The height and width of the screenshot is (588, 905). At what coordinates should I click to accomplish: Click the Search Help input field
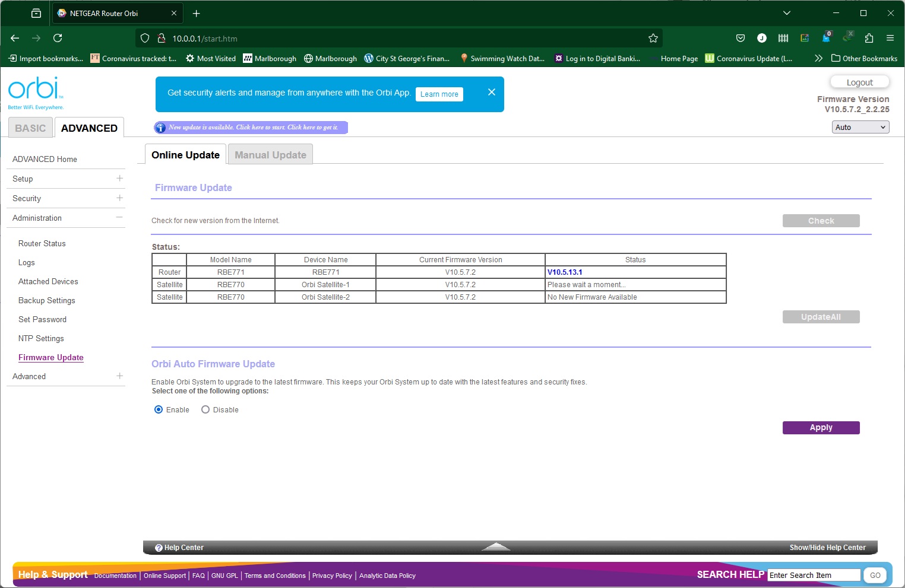pyautogui.click(x=814, y=575)
